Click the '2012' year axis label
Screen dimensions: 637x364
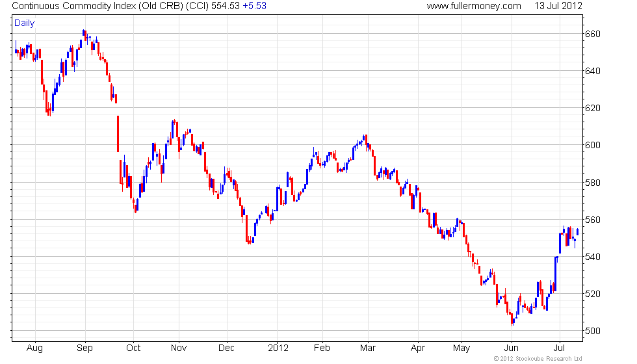[x=278, y=348]
